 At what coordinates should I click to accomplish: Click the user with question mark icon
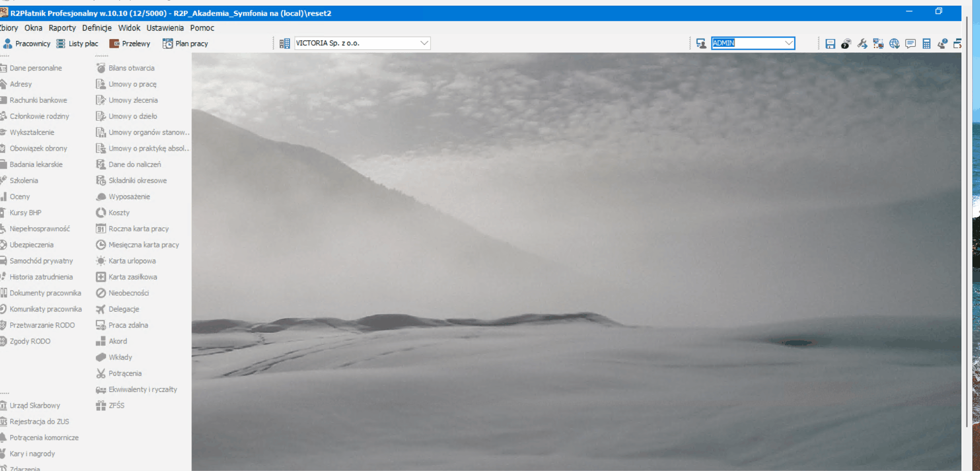942,44
